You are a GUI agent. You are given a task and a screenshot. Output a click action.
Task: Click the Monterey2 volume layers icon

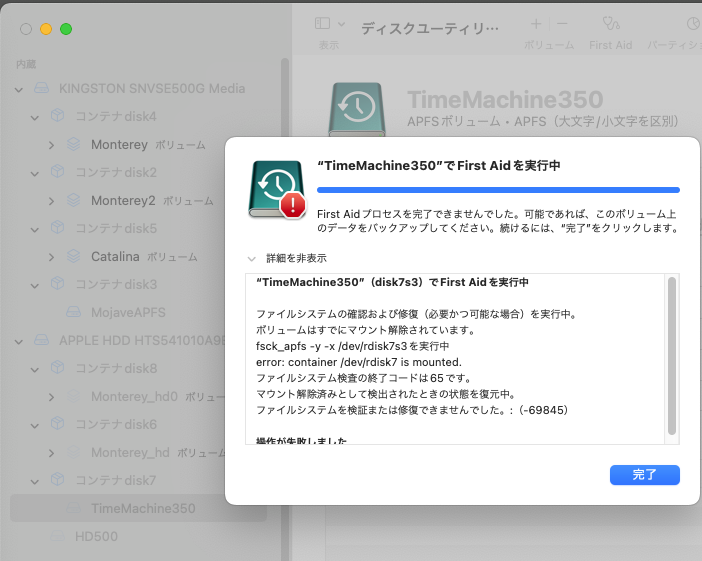tap(73, 200)
